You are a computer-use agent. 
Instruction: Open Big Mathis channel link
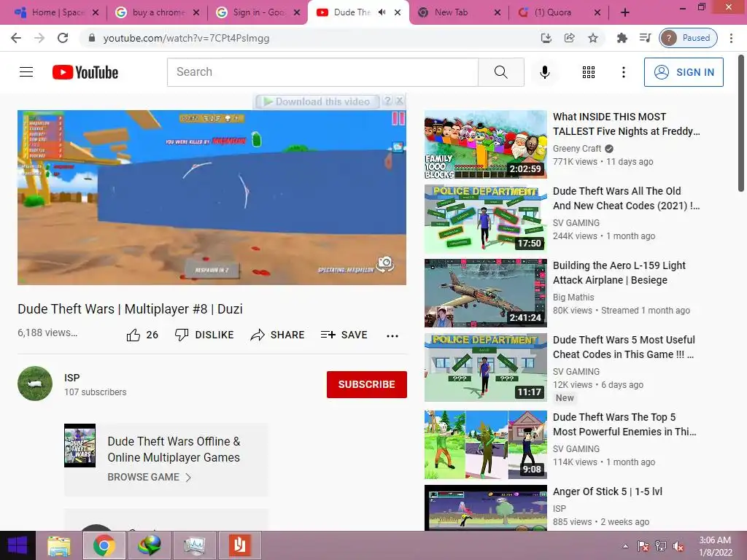[x=573, y=297]
